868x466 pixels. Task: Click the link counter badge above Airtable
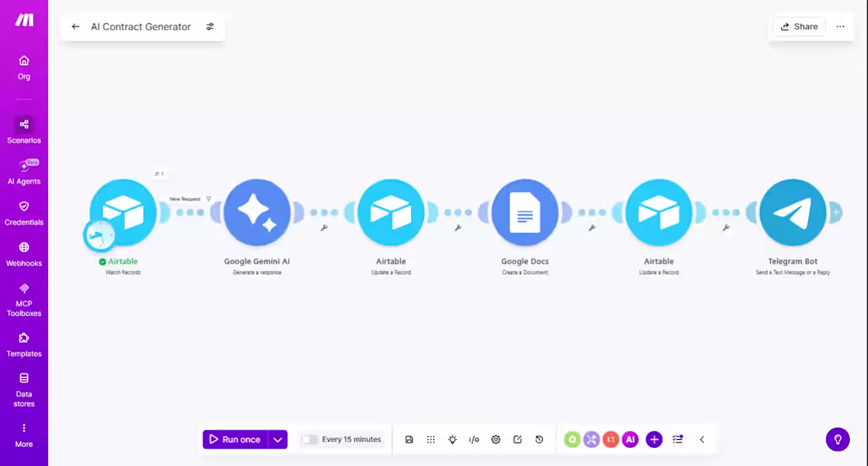[159, 174]
